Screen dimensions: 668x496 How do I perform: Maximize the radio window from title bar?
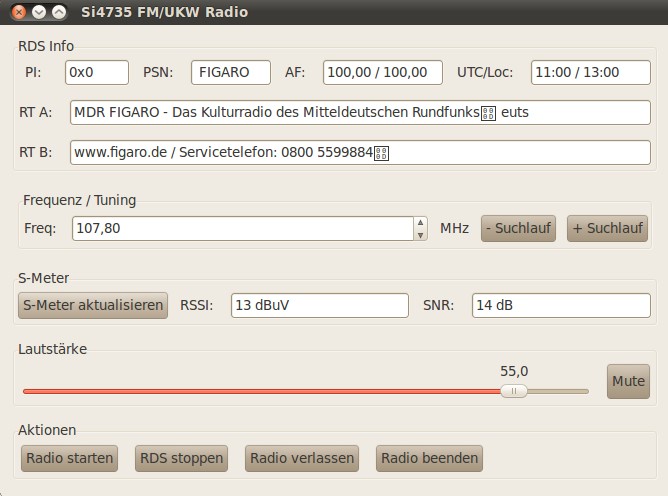[59, 12]
